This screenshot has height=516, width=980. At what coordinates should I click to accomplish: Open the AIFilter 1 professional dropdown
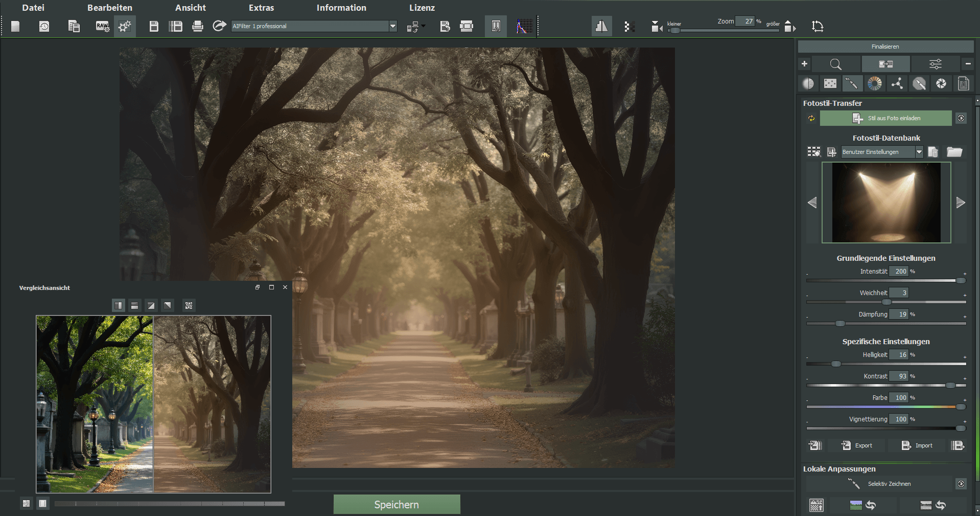click(x=314, y=26)
